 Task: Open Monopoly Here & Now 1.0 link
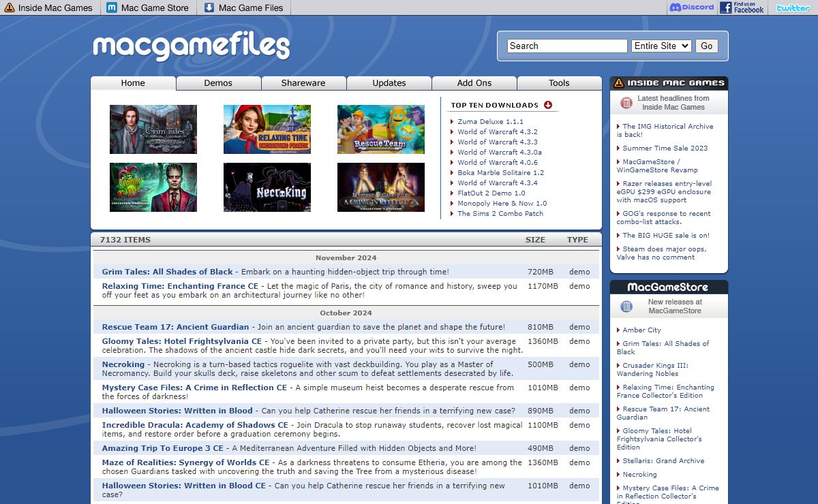(502, 203)
